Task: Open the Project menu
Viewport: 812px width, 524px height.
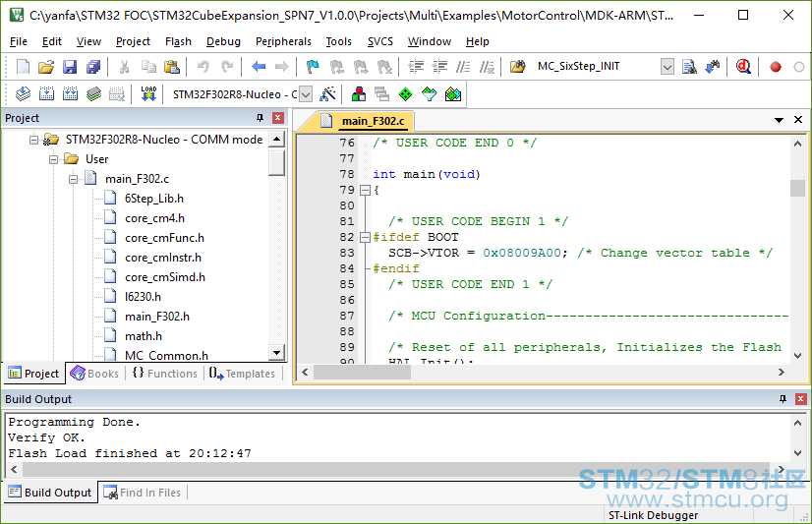Action: 133,41
